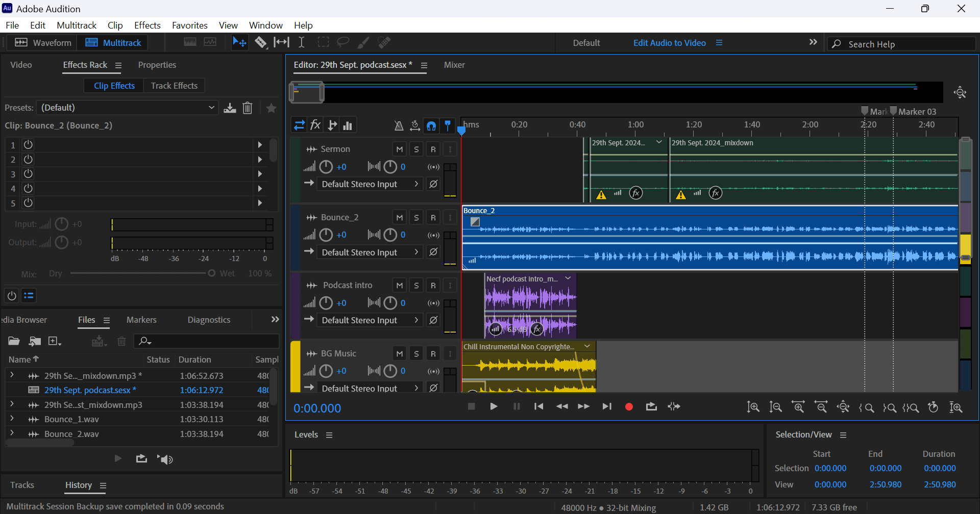Expand Bounce_2.wav file entry
This screenshot has width=980, height=514.
point(12,433)
